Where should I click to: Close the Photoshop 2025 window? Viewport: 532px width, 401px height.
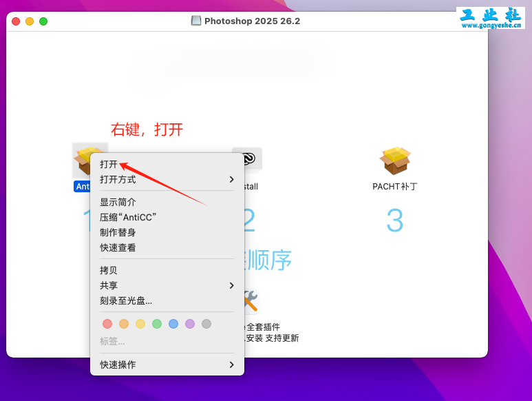click(x=16, y=21)
